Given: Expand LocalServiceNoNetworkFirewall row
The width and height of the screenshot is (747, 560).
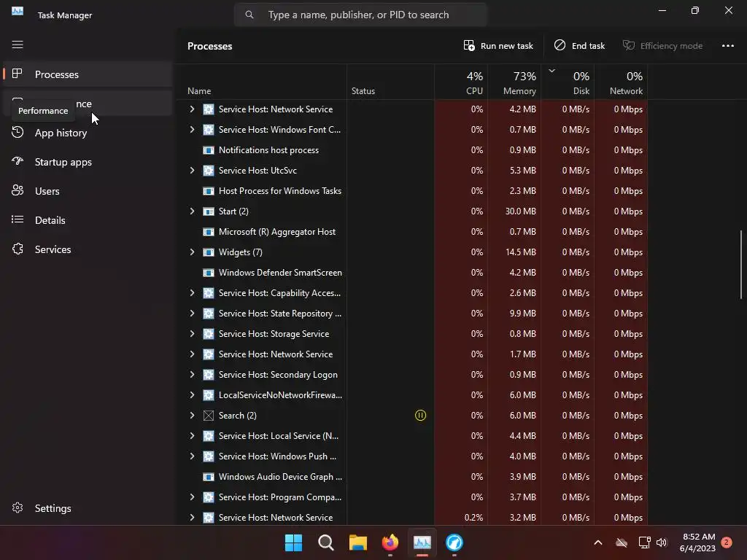Looking at the screenshot, I should click(192, 395).
